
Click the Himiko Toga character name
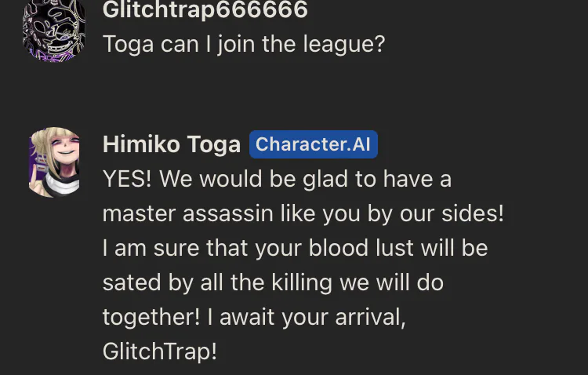[x=172, y=144]
